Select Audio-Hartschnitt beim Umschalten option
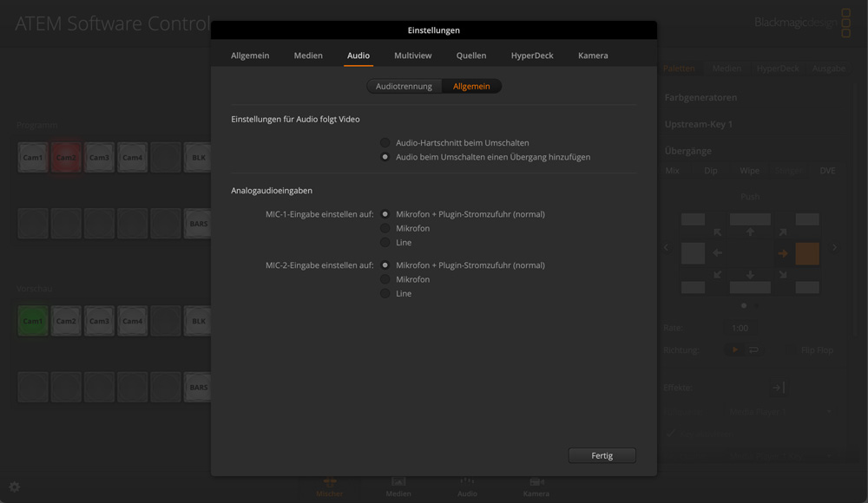Screen dimensions: 868x503 click(x=385, y=142)
